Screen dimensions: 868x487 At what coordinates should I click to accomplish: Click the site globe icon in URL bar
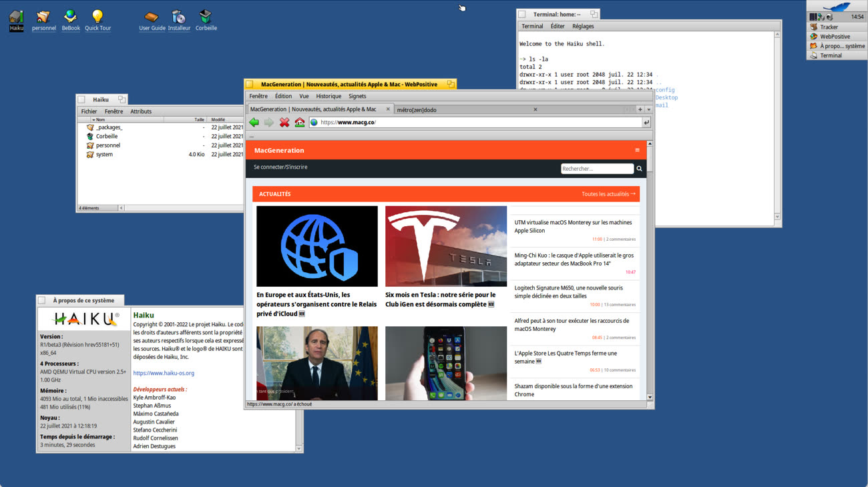tap(314, 122)
